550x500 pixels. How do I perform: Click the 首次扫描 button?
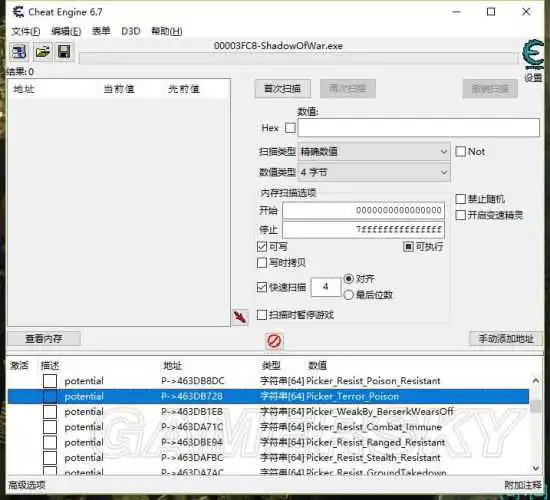[x=283, y=89]
